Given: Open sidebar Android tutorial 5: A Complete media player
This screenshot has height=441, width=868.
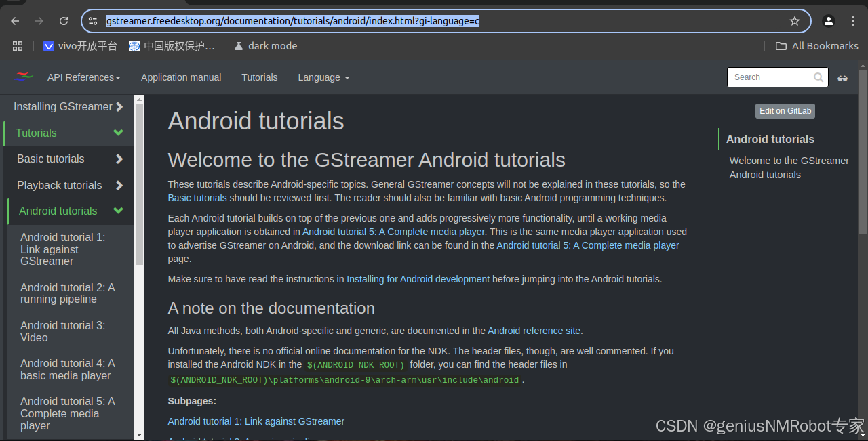Looking at the screenshot, I should pyautogui.click(x=68, y=413).
